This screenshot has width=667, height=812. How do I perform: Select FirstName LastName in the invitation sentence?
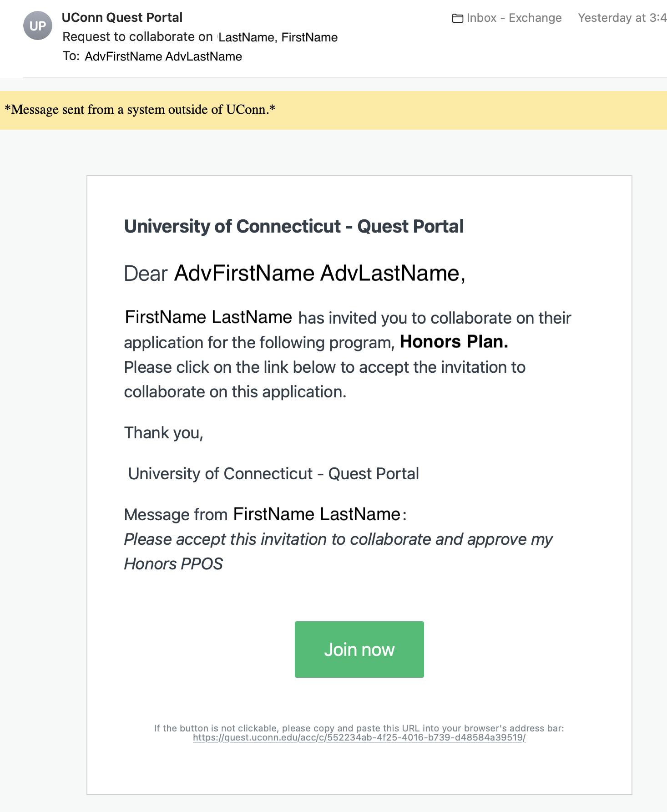208,316
